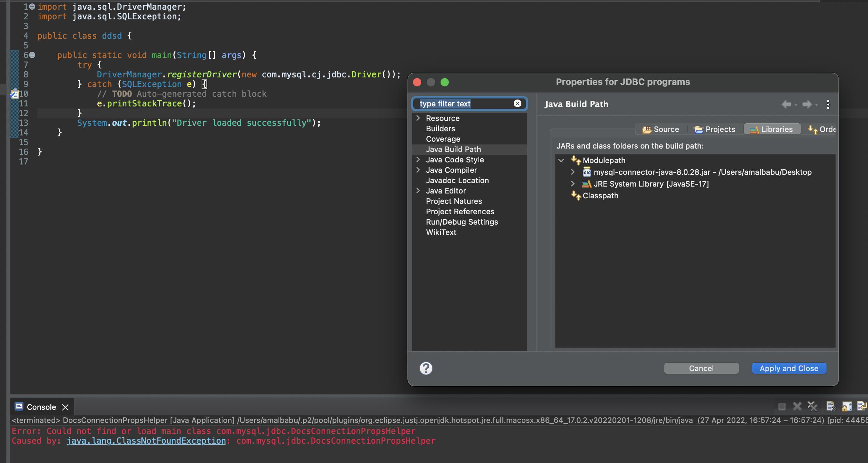Select Project Natures entry
The width and height of the screenshot is (868, 463).
[454, 201]
